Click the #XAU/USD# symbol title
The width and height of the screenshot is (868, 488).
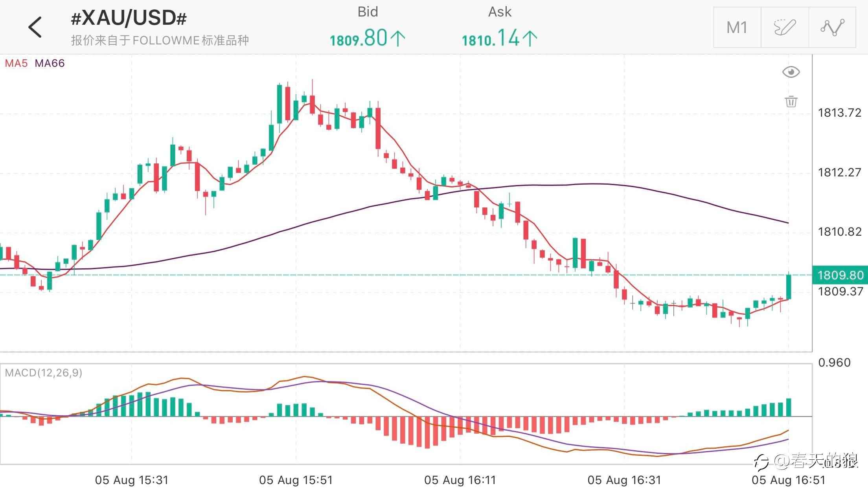click(x=129, y=18)
